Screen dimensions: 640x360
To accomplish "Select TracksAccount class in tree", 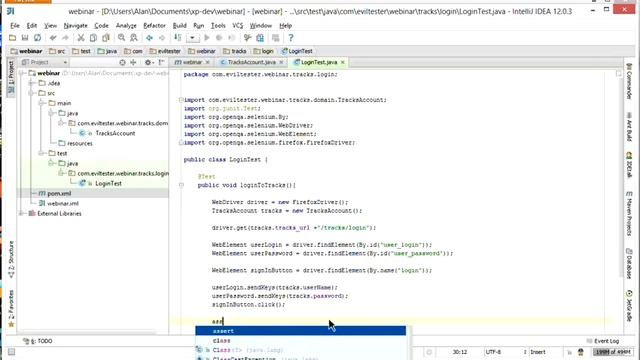I will click(115, 133).
